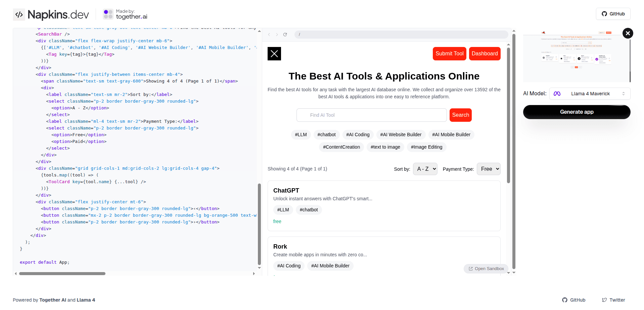This screenshot has width=644, height=310.
Task: Select the #AI Website Builder tag
Action: pos(401,135)
